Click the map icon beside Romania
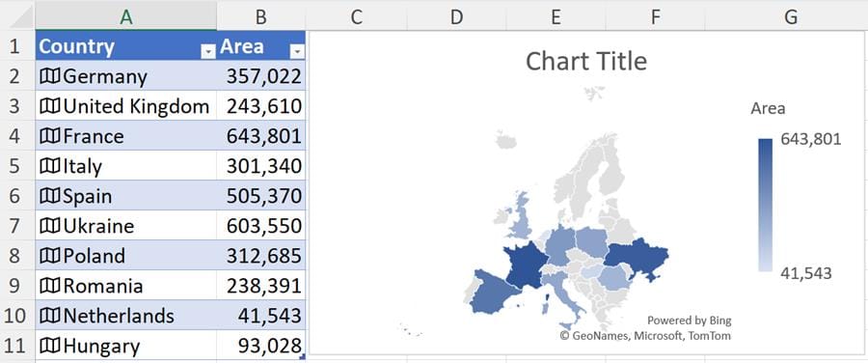Viewport: 868px width, 363px height. click(50, 286)
